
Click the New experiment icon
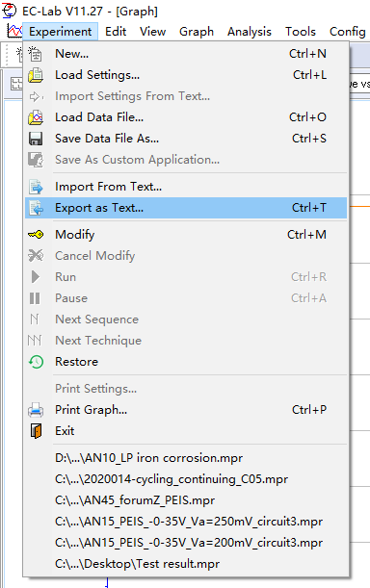coord(36,54)
